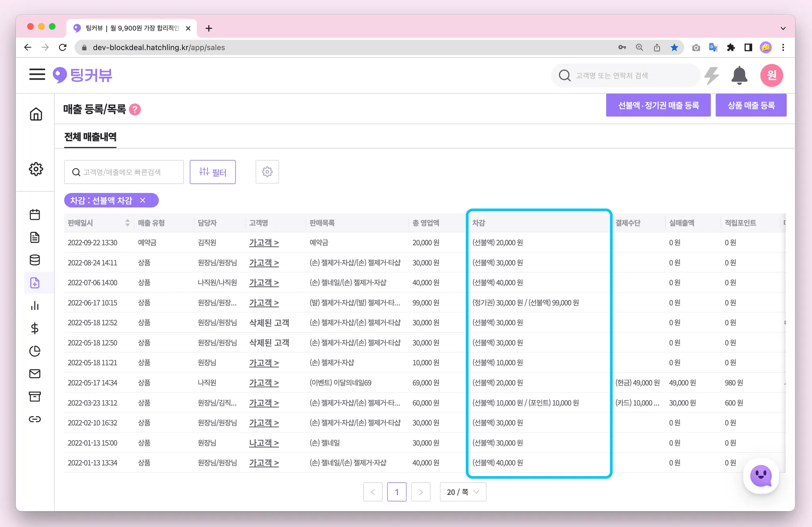Image resolution: width=812 pixels, height=527 pixels.
Task: Click the 고객명/매출메모 quick search field
Action: coord(124,172)
